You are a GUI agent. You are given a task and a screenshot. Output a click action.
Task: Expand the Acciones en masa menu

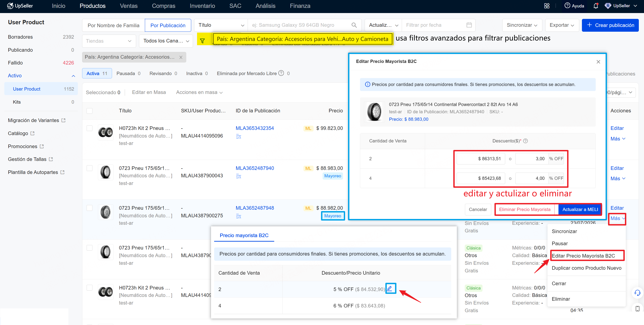point(199,92)
